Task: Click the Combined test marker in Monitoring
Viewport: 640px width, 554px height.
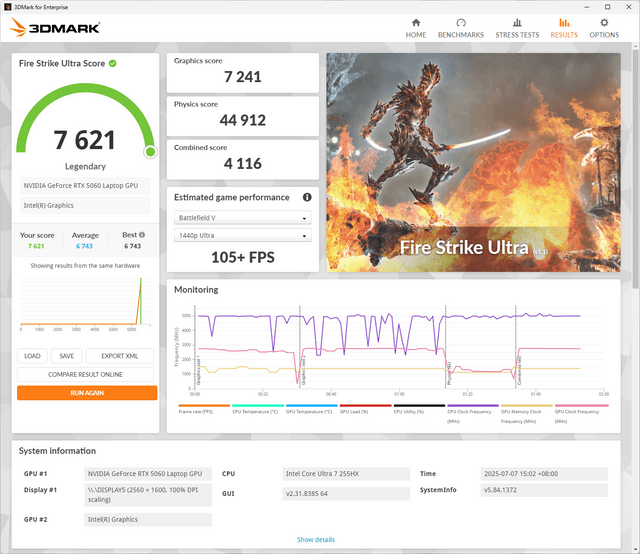Action: (519, 371)
